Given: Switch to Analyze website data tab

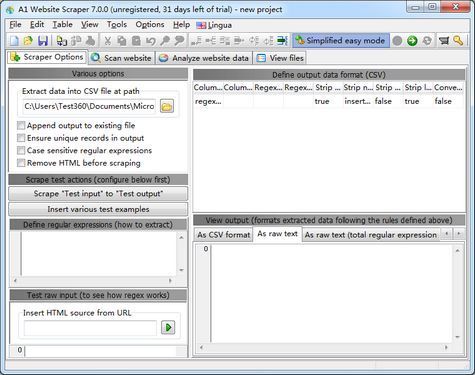Looking at the screenshot, I should point(204,58).
